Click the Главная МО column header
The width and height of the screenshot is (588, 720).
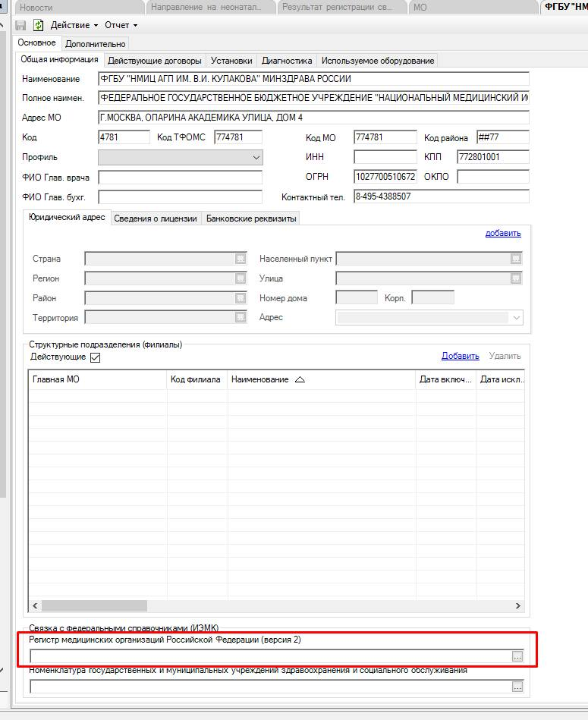click(97, 380)
